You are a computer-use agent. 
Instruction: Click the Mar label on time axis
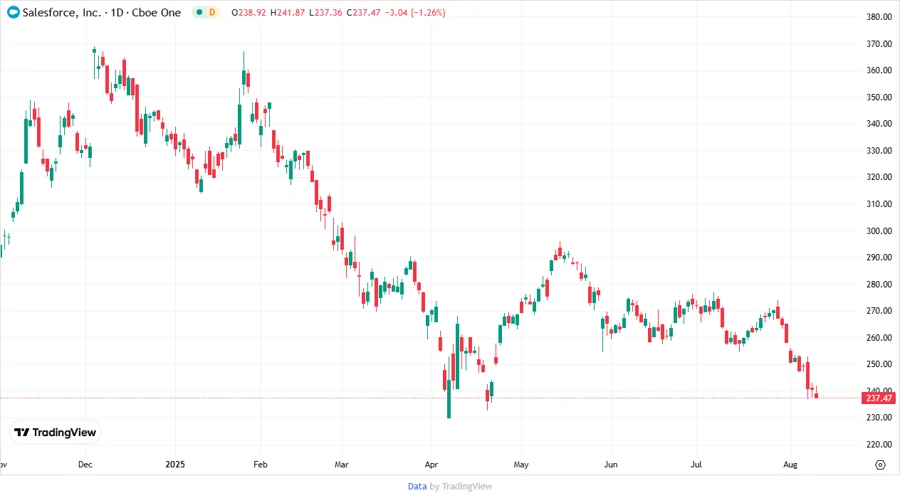pyautogui.click(x=341, y=464)
